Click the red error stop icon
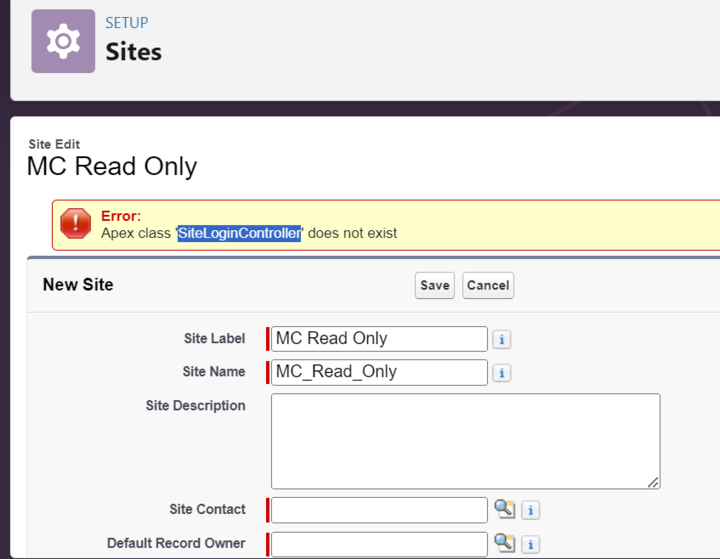Image resolution: width=720 pixels, height=559 pixels. point(75,224)
